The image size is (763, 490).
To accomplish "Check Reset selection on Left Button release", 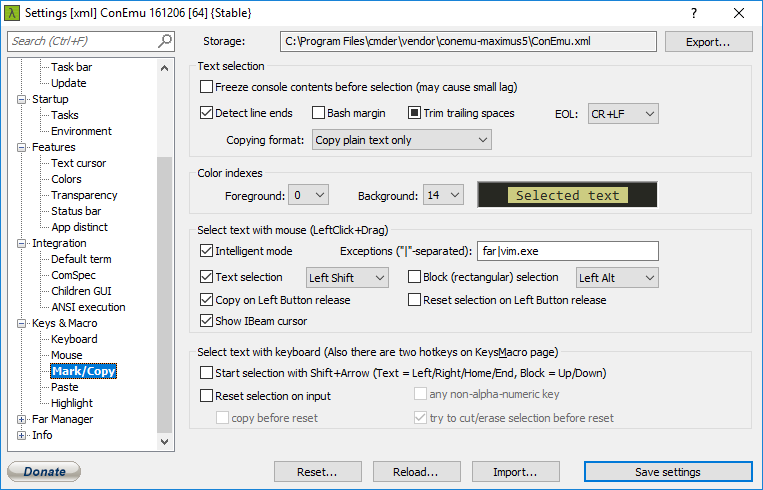I will coord(414,300).
